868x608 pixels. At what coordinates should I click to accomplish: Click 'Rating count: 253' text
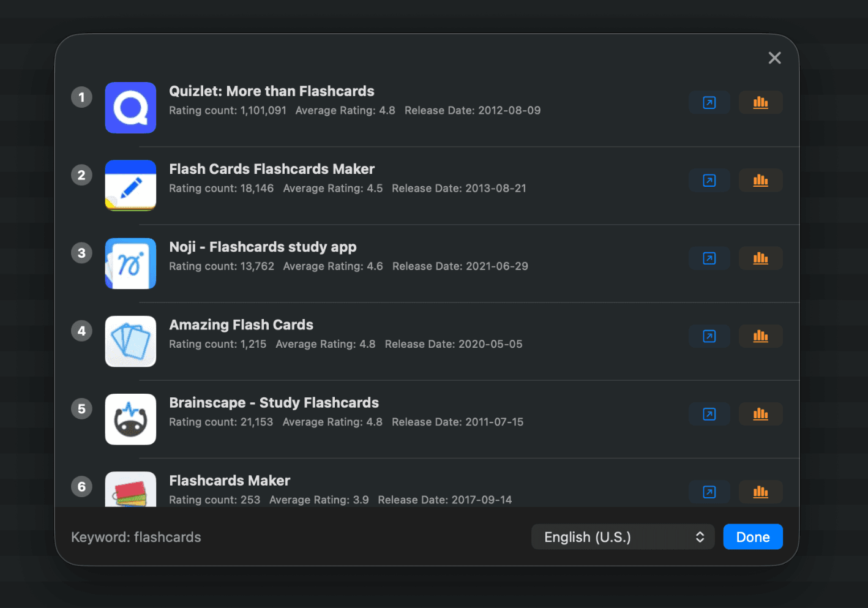[x=215, y=500]
